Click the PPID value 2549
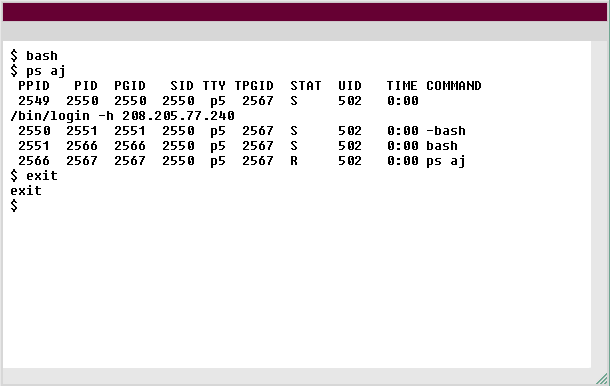 tap(34, 101)
